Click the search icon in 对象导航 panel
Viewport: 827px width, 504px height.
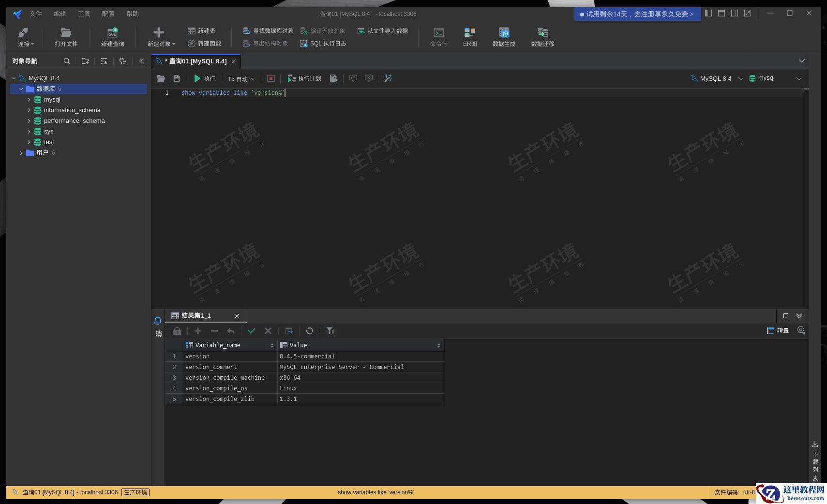click(x=67, y=61)
